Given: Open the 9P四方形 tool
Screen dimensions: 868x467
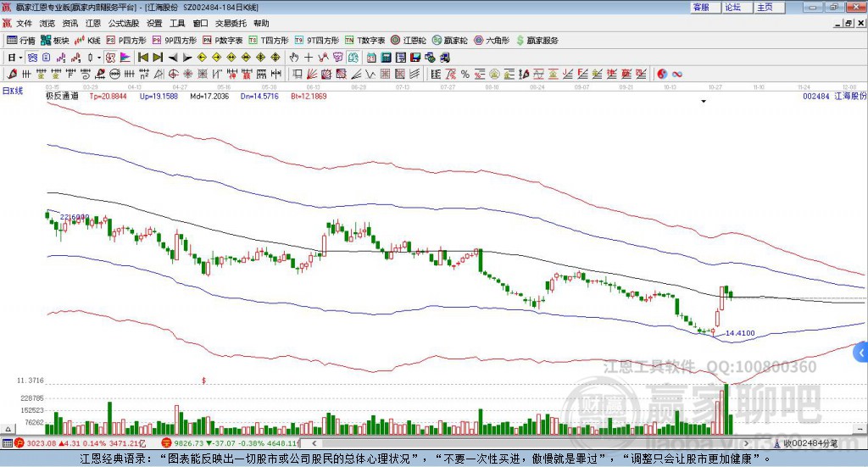Looking at the screenshot, I should click(x=174, y=41).
